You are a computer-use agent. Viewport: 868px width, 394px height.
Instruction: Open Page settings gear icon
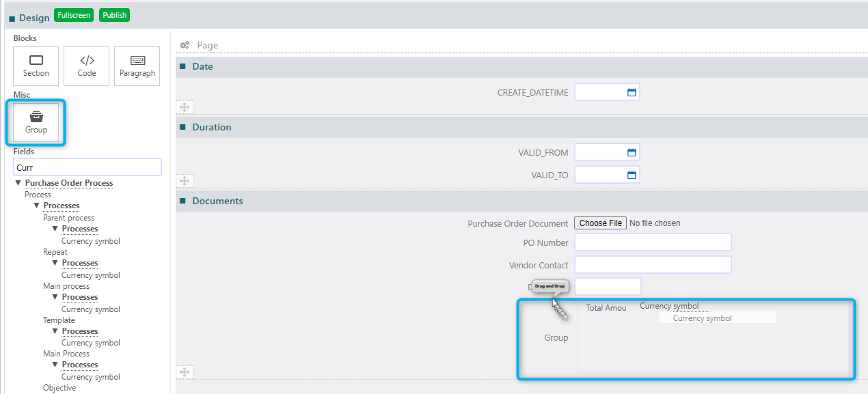pos(185,45)
